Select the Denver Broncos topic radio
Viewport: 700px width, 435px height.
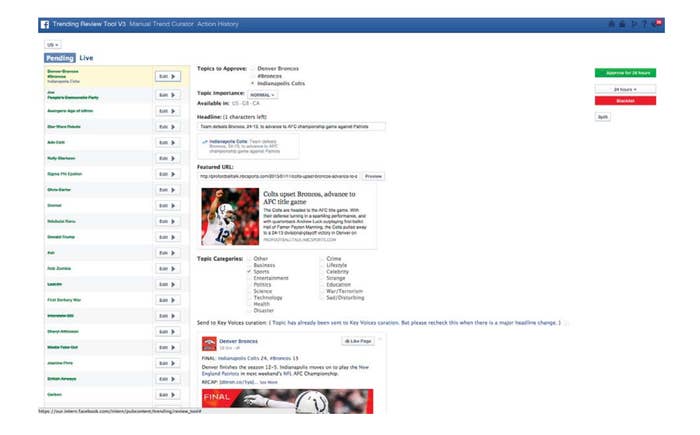[252, 69]
